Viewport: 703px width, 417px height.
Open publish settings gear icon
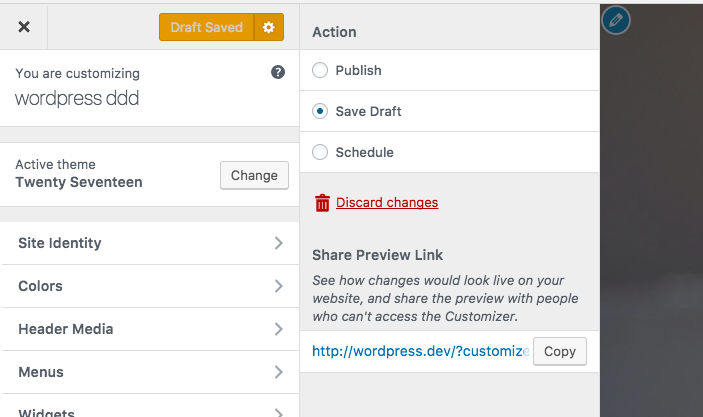click(x=268, y=27)
